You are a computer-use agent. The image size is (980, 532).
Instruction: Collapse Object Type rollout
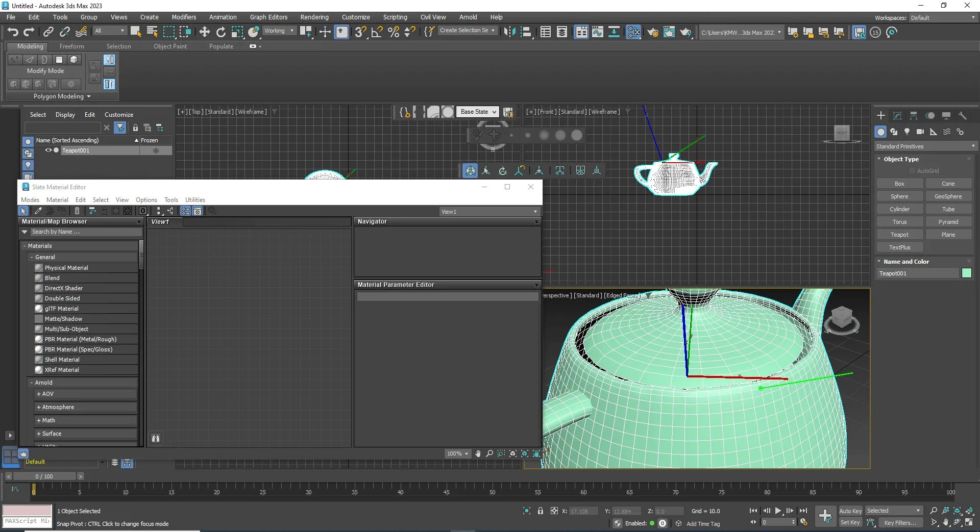879,159
